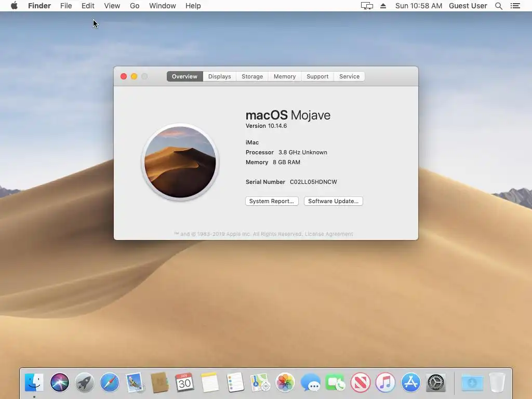
Task: Click the Guest User menu bar item
Action: [x=468, y=6]
